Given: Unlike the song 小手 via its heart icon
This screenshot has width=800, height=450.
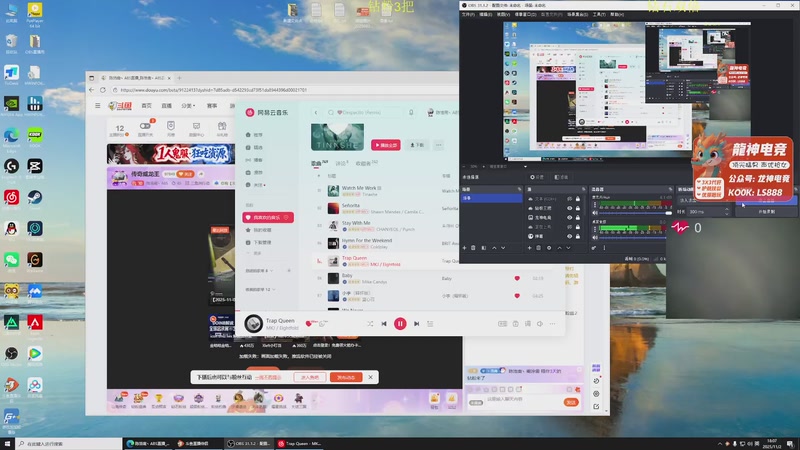Looking at the screenshot, I should tap(517, 296).
